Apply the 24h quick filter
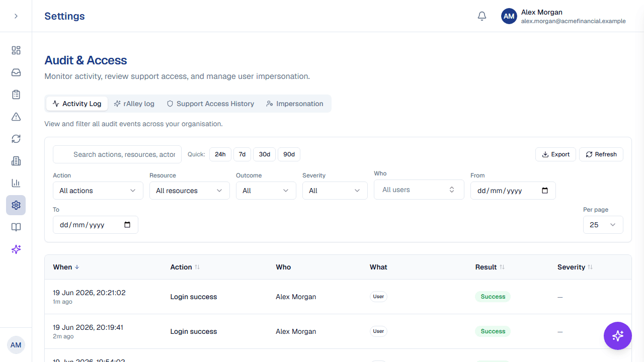Image resolution: width=644 pixels, height=362 pixels. pyautogui.click(x=220, y=154)
